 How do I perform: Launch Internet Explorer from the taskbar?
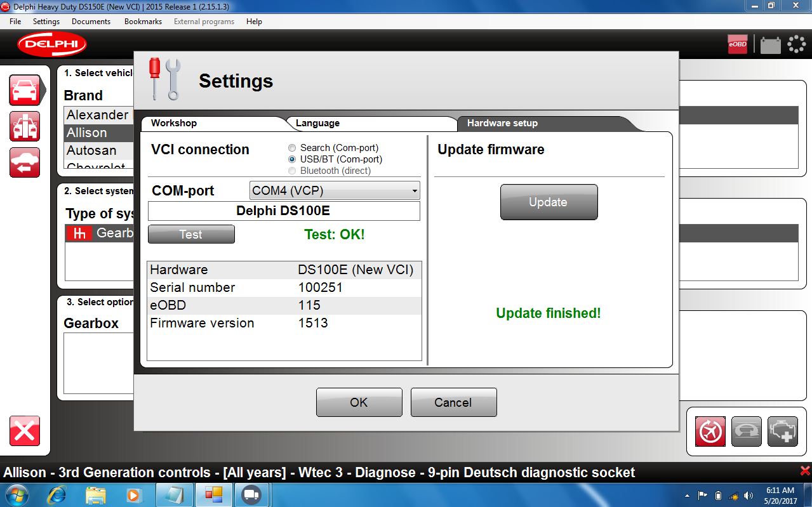click(57, 494)
